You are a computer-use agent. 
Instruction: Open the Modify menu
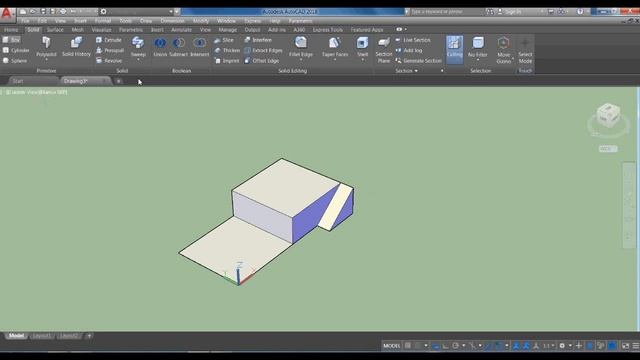201,21
